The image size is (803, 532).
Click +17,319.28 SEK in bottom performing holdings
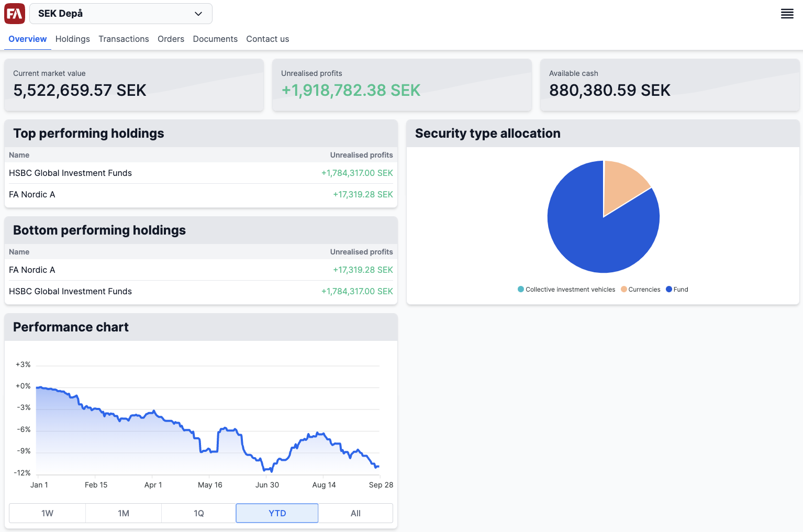point(363,270)
